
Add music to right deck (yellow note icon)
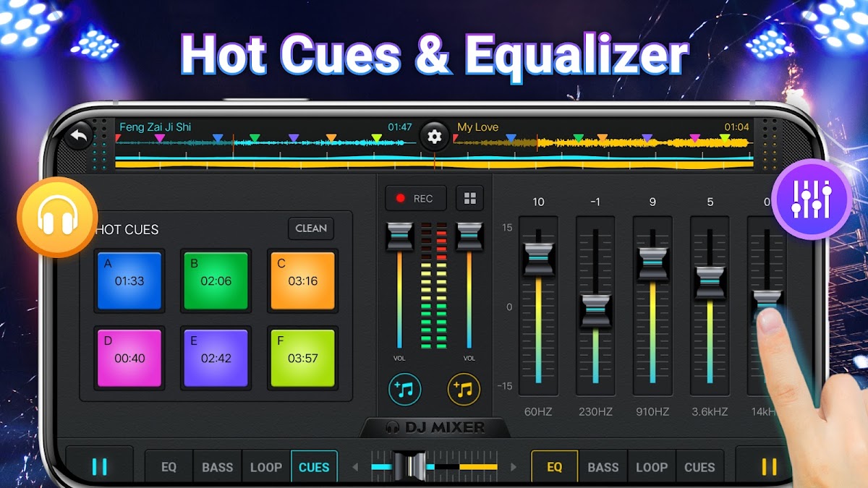pyautogui.click(x=464, y=390)
